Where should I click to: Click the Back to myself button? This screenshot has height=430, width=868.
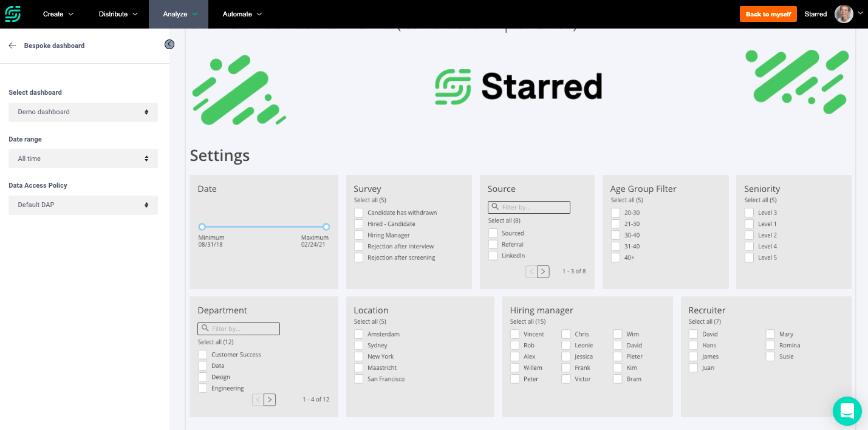768,14
